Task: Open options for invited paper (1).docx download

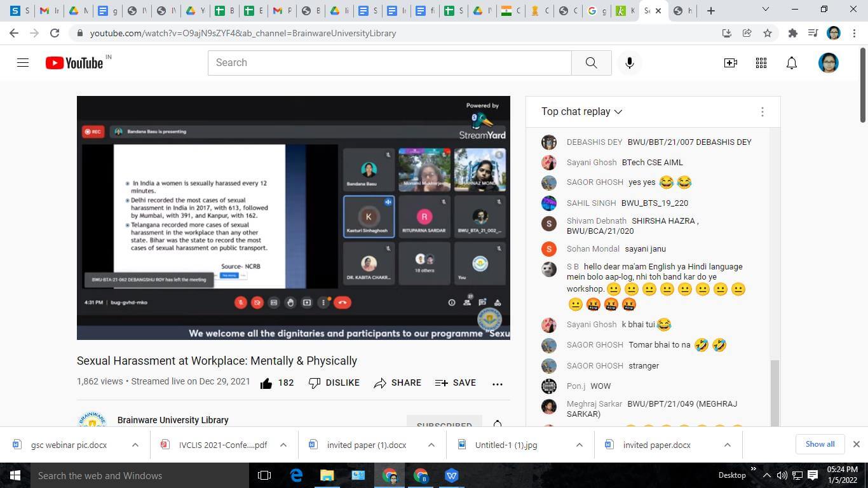Action: 431,445
